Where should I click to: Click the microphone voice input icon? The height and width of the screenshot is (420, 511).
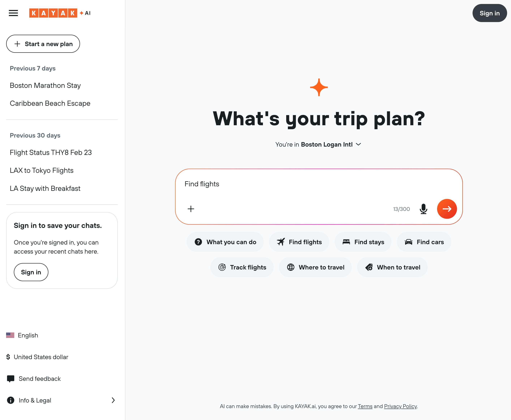423,209
